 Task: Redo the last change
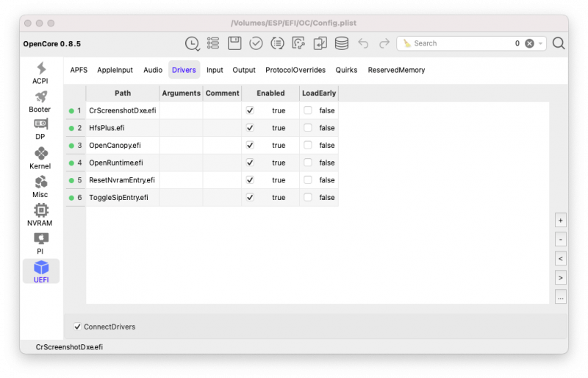(x=384, y=43)
